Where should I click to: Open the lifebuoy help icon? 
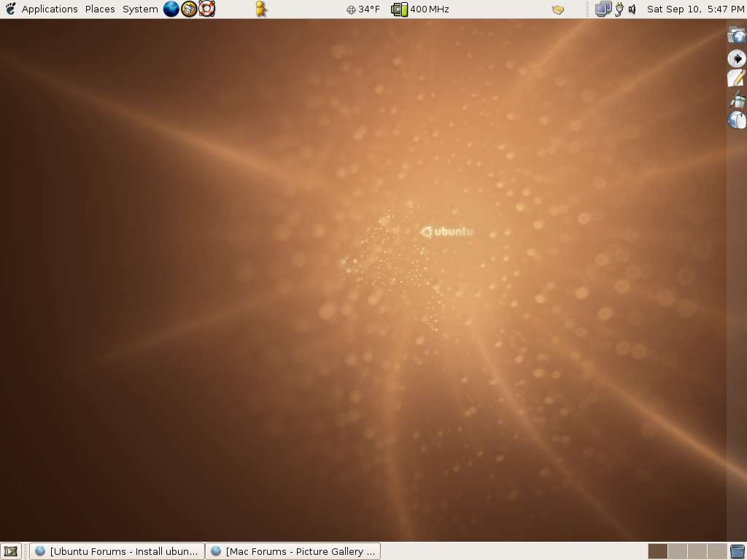206,9
